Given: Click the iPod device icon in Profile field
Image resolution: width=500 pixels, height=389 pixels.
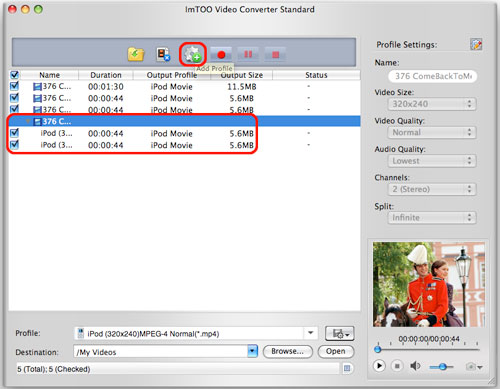Looking at the screenshot, I should point(80,333).
